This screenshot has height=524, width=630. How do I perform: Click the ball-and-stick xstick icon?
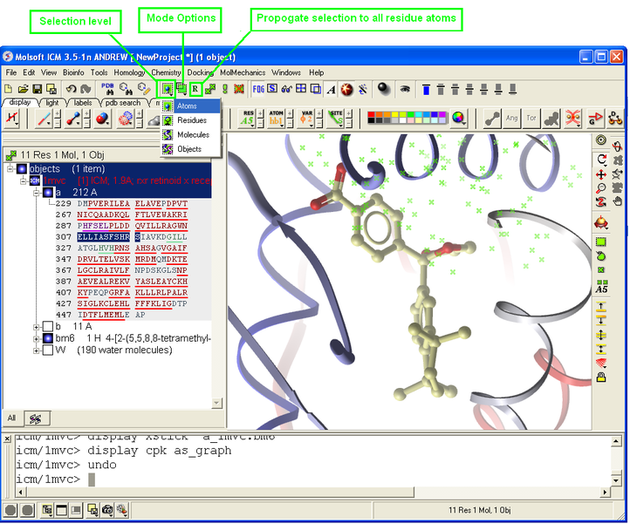pos(73,119)
